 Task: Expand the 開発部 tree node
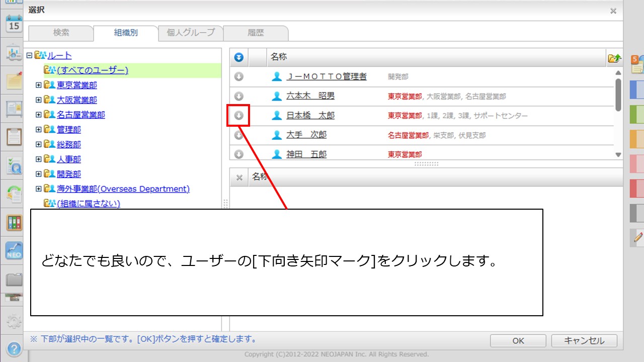click(39, 174)
